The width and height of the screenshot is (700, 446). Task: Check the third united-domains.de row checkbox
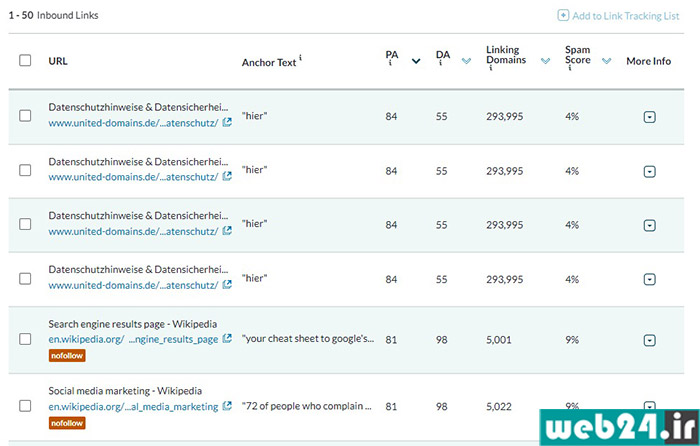(x=25, y=224)
